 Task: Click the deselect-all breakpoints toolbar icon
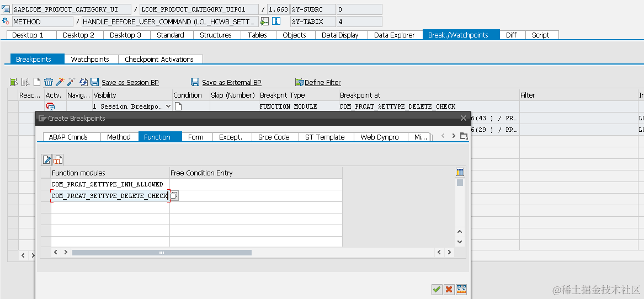tap(25, 82)
